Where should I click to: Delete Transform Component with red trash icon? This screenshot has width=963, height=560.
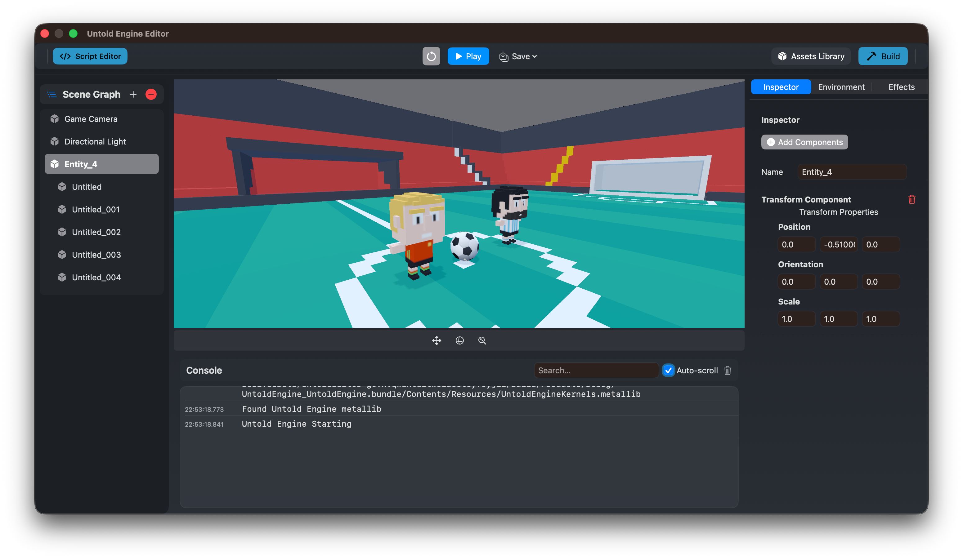click(911, 199)
